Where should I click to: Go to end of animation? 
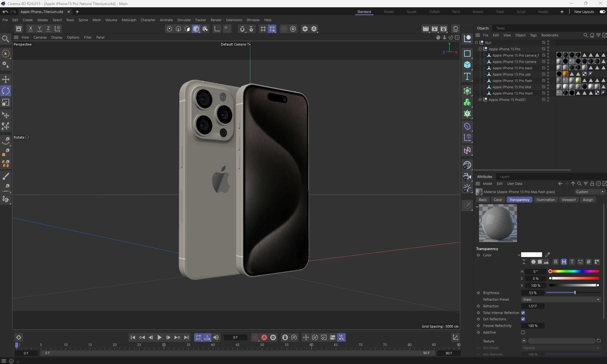pyautogui.click(x=186, y=337)
